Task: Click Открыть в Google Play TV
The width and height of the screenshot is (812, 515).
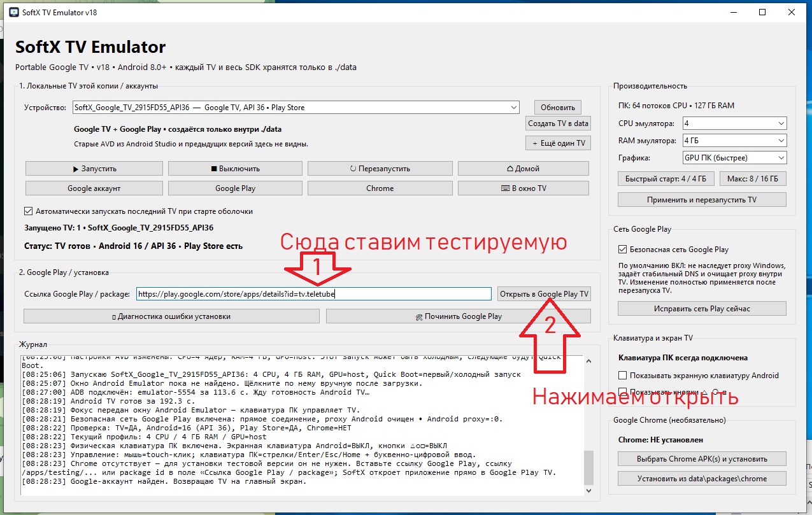Action: coord(544,294)
